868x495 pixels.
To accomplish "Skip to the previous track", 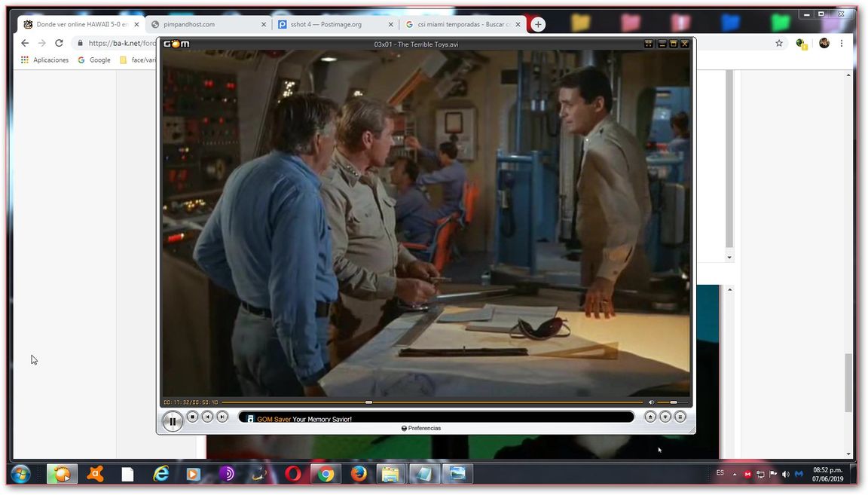I will point(207,417).
